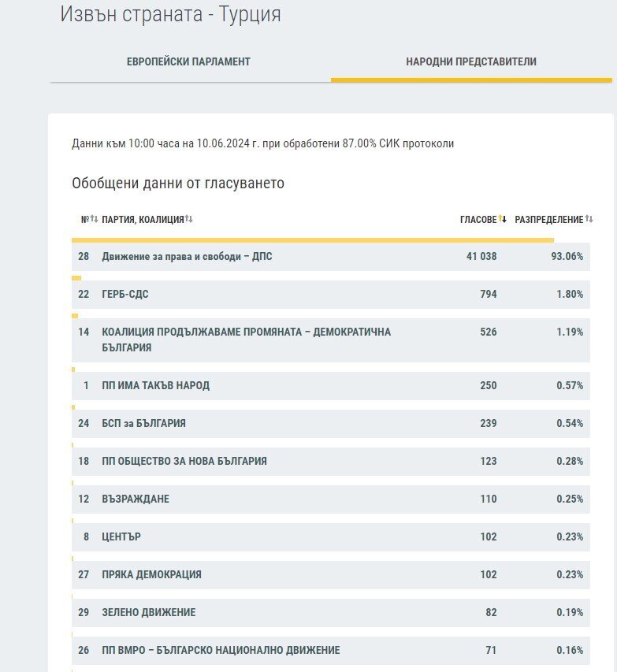Click sort arrows beside ПАРТИЯ, КОАЛИЦИЯ
The height and width of the screenshot is (672, 617).
click(188, 219)
